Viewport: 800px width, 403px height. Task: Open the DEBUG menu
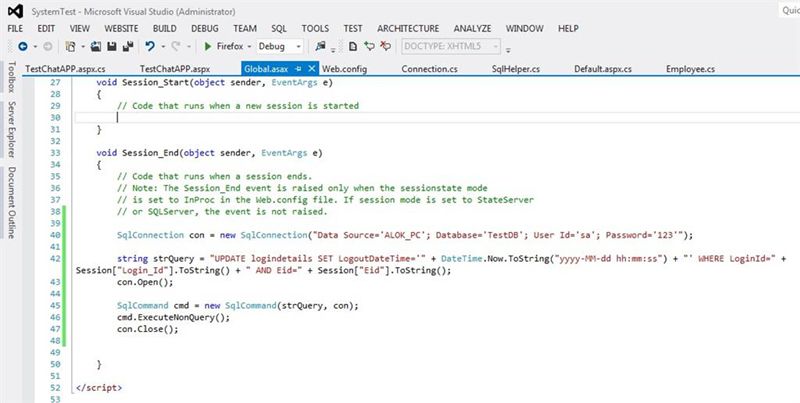point(205,29)
